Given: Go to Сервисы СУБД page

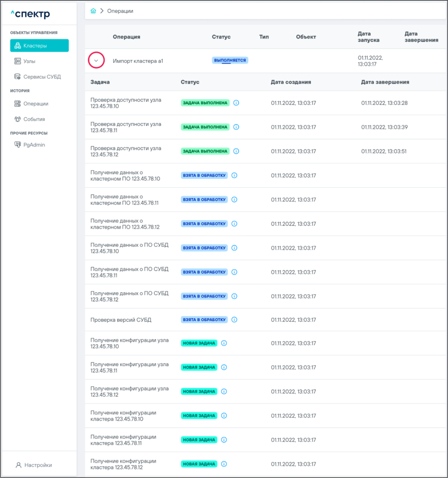Looking at the screenshot, I should [x=42, y=77].
